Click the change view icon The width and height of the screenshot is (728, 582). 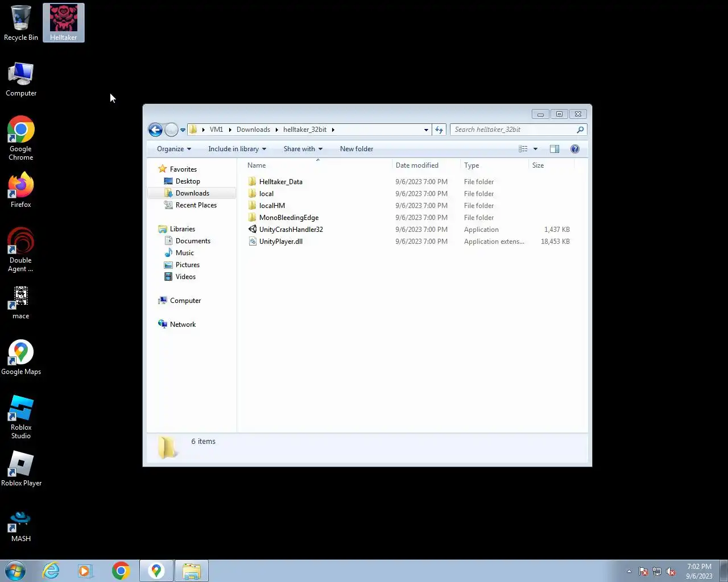(523, 149)
